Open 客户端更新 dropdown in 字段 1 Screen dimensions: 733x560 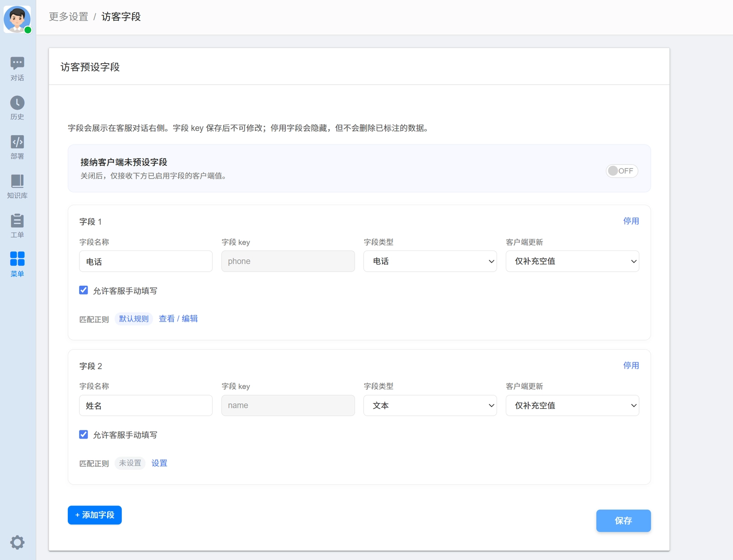click(572, 261)
